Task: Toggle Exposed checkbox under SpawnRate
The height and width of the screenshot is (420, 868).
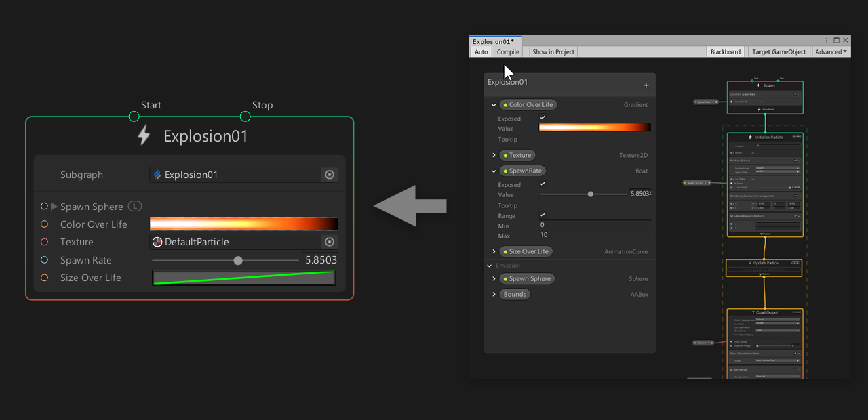Action: click(542, 184)
